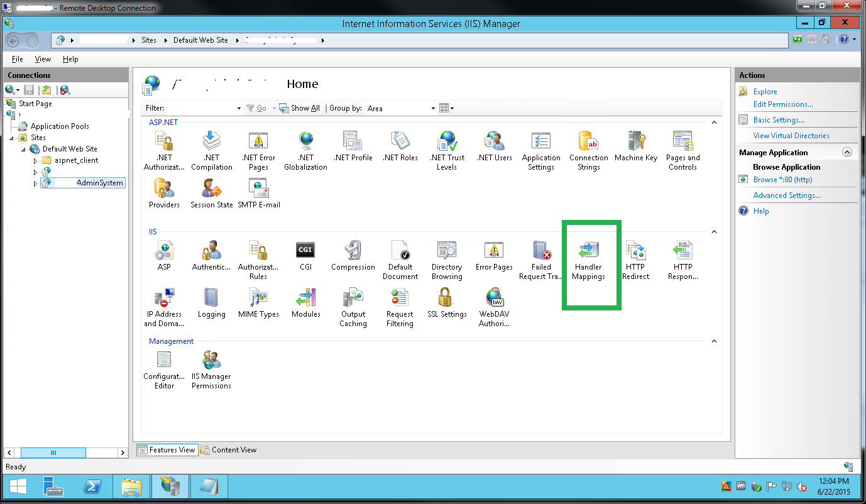Open the Request Filtering feature
Screen dimensions: 866x504
click(x=400, y=302)
